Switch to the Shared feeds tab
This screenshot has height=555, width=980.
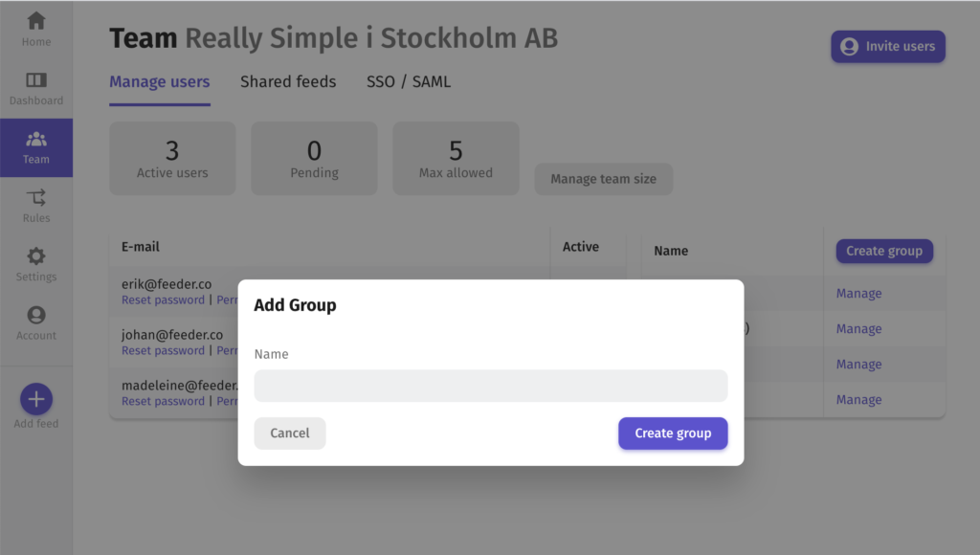(x=288, y=82)
